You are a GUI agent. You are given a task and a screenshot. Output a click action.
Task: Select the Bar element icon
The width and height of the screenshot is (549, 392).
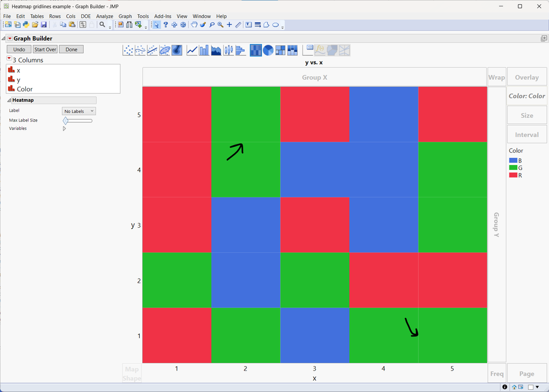pos(204,50)
